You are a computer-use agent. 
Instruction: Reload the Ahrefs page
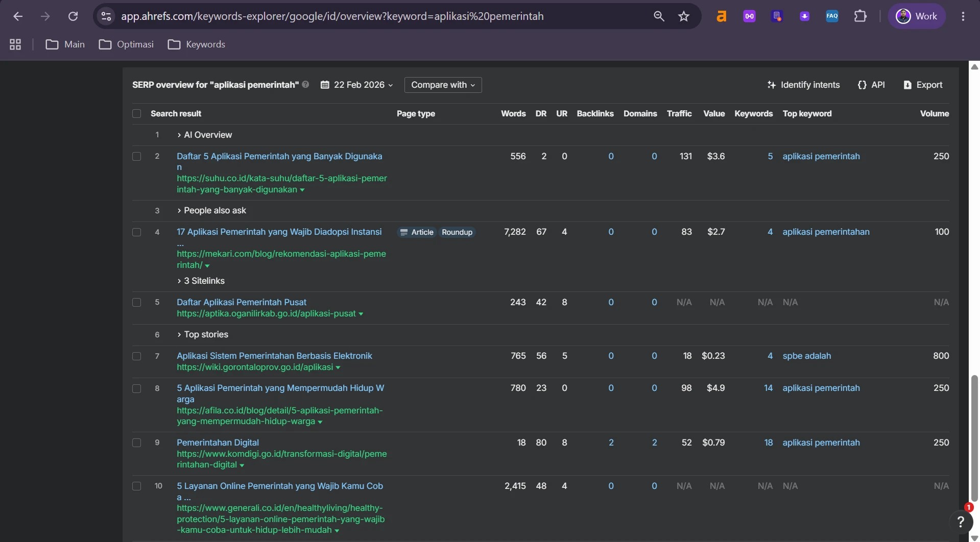coord(73,16)
